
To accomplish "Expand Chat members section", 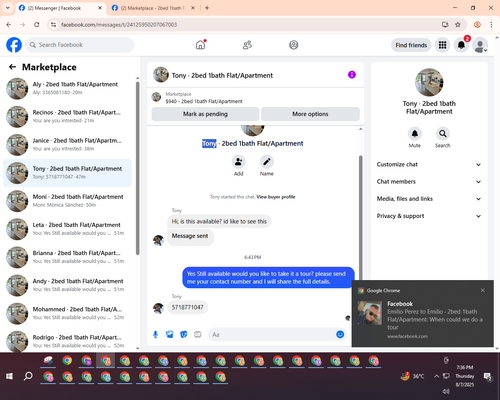I will (x=429, y=182).
